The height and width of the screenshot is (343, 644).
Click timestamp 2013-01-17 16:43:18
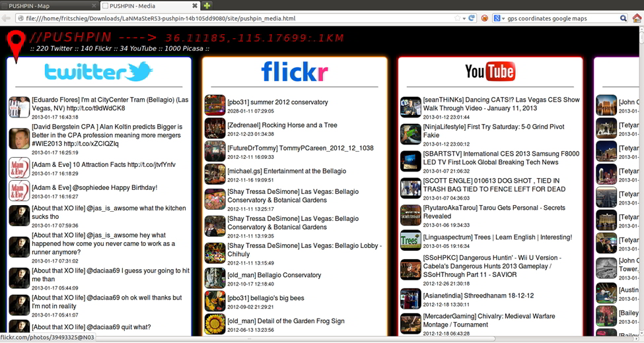[x=55, y=117]
